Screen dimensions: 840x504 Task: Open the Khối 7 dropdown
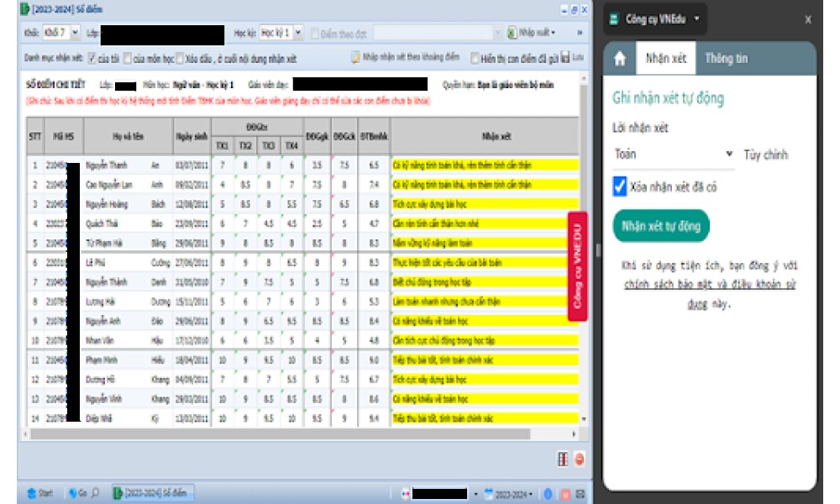pyautogui.click(x=75, y=33)
